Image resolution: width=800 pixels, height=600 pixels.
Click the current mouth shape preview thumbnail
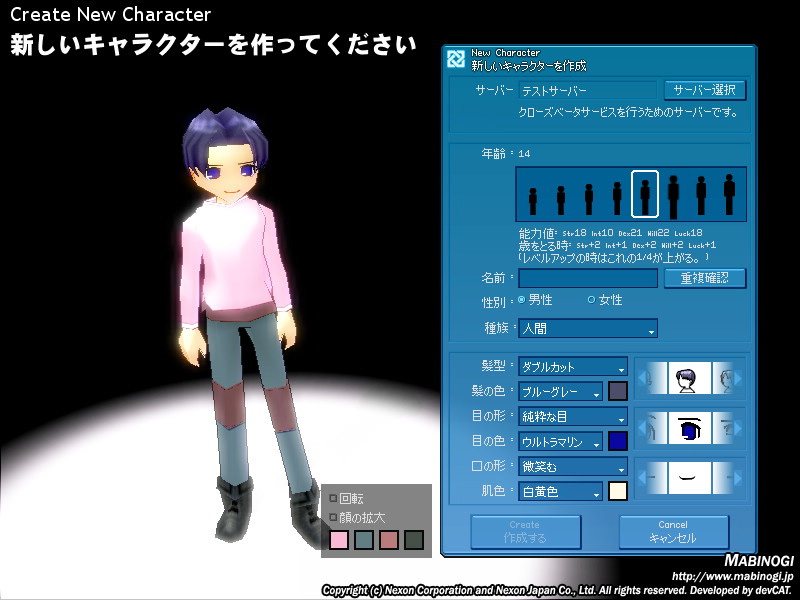coord(689,478)
